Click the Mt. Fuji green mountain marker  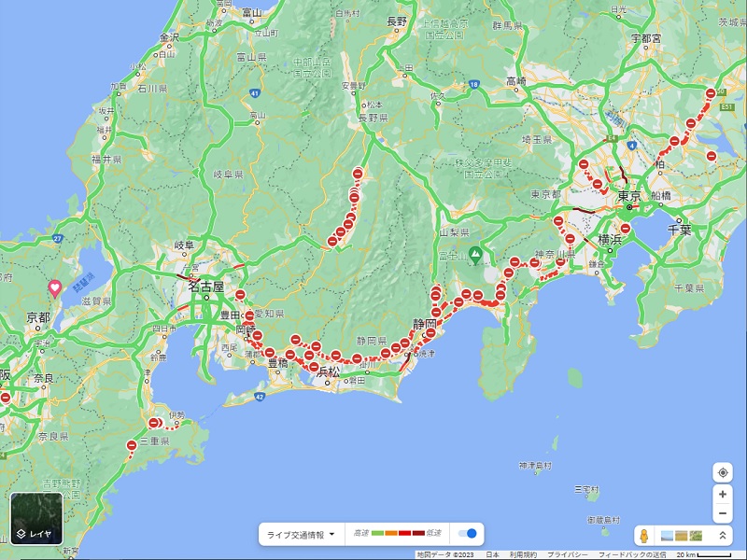click(x=474, y=254)
